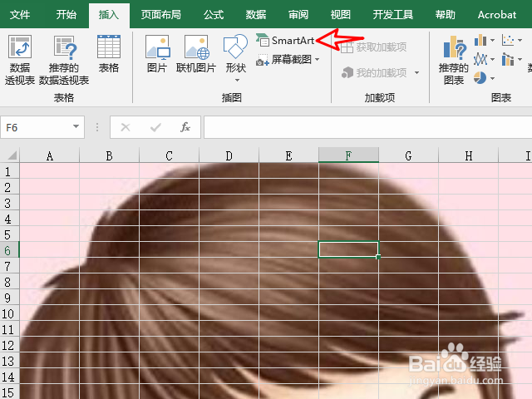Image resolution: width=532 pixels, height=399 pixels.
Task: Insert a Table (表格)
Action: tap(109, 53)
